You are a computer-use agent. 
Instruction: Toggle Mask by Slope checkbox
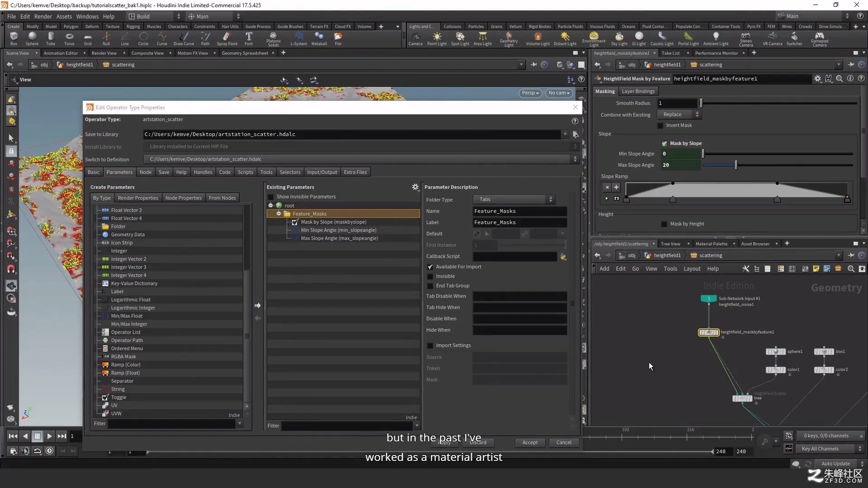(664, 144)
